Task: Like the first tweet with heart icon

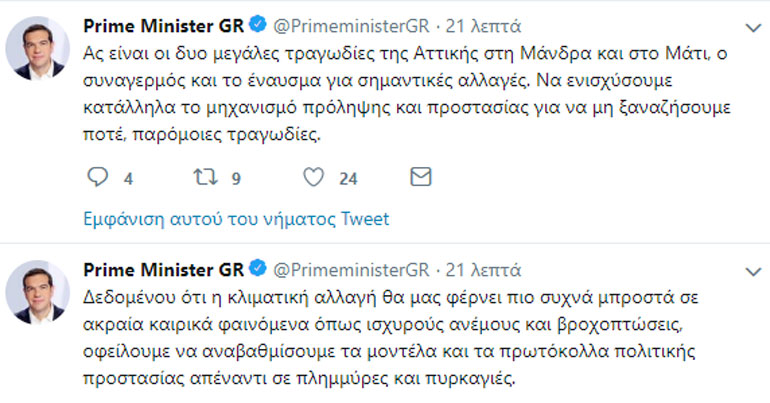Action: tap(313, 178)
